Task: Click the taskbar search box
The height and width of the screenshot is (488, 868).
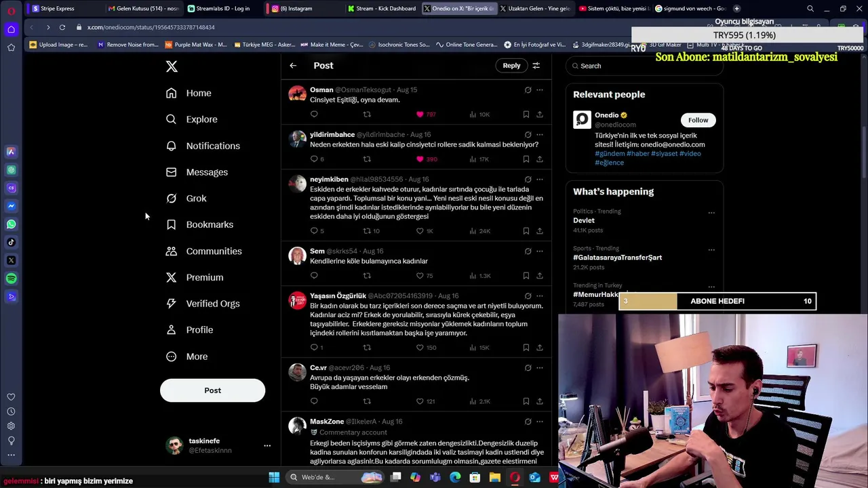Action: (336, 477)
